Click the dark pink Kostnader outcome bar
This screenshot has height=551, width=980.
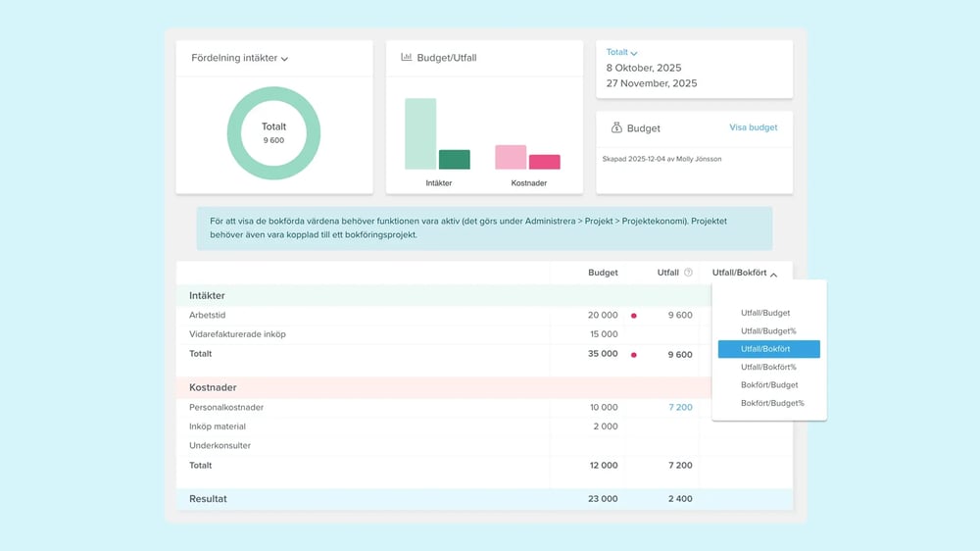tap(545, 162)
